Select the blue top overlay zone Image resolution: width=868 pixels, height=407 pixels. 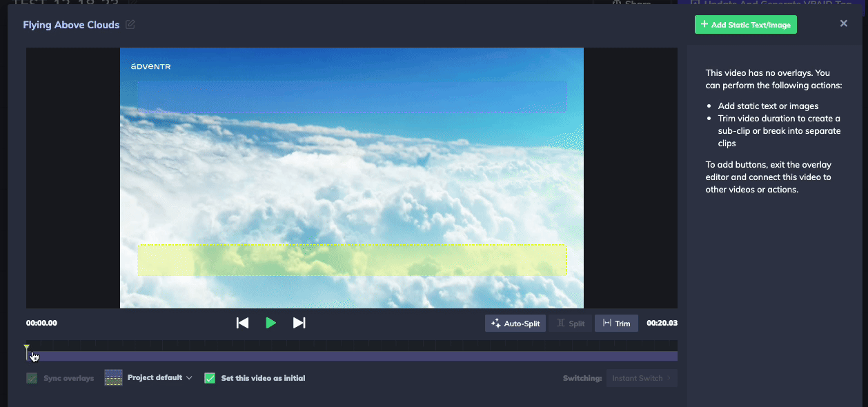[352, 97]
